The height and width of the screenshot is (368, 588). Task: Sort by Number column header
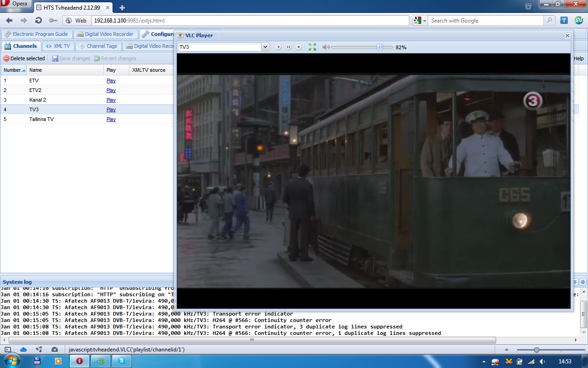coord(13,70)
